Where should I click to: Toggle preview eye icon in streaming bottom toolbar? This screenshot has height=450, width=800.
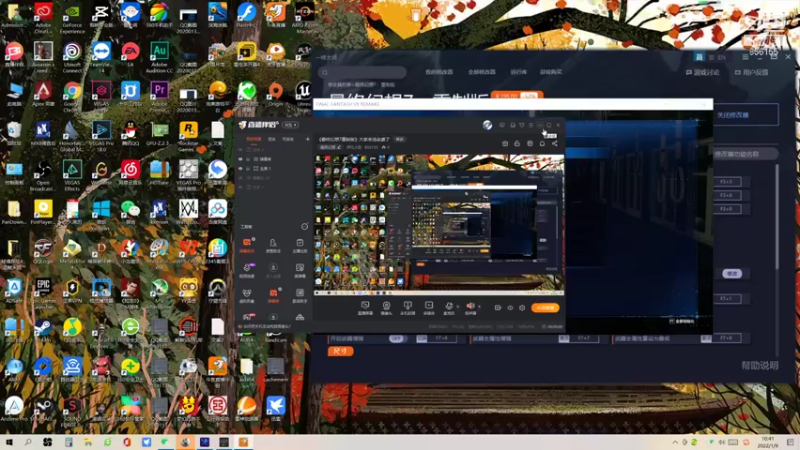click(510, 308)
